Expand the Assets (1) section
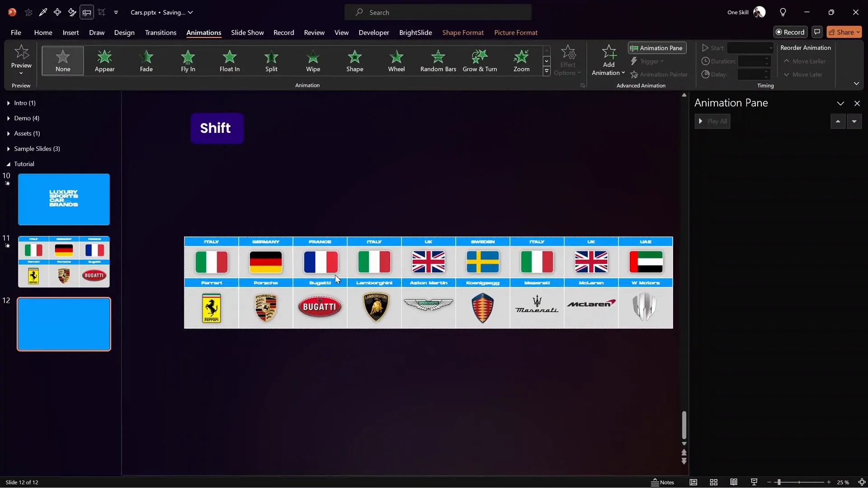Screen dimensions: 868x488 pos(9,134)
